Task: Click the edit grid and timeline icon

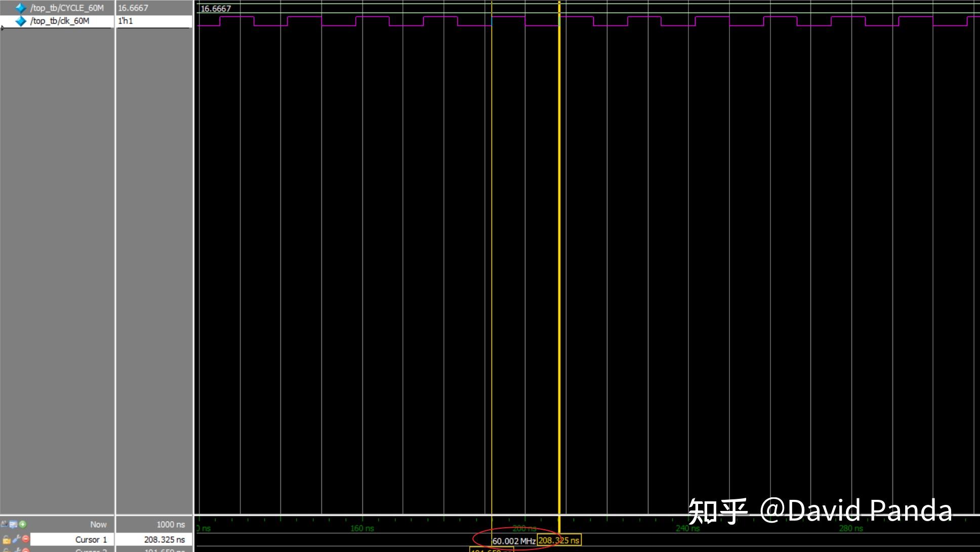Action: click(13, 524)
